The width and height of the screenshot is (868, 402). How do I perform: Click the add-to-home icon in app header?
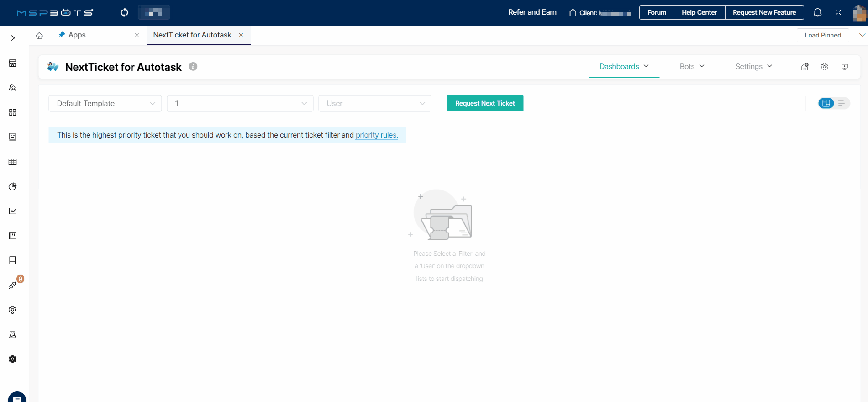coord(805,67)
